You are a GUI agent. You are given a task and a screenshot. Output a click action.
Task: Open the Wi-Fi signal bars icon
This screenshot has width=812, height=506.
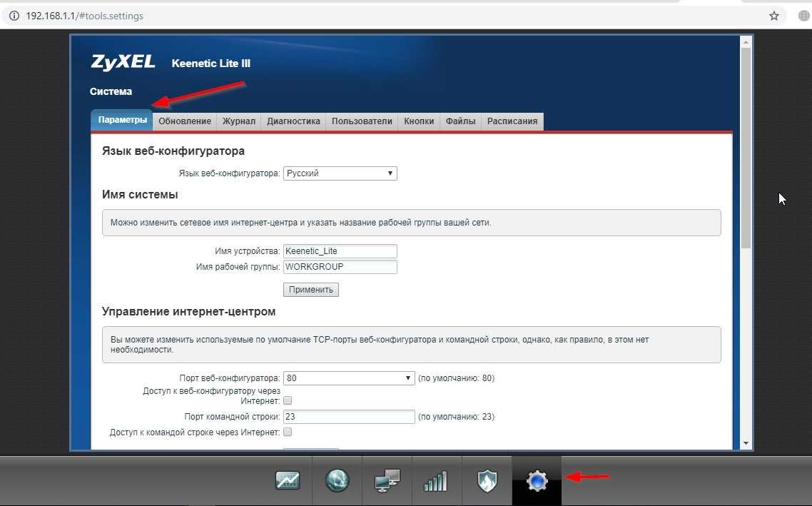tap(435, 481)
